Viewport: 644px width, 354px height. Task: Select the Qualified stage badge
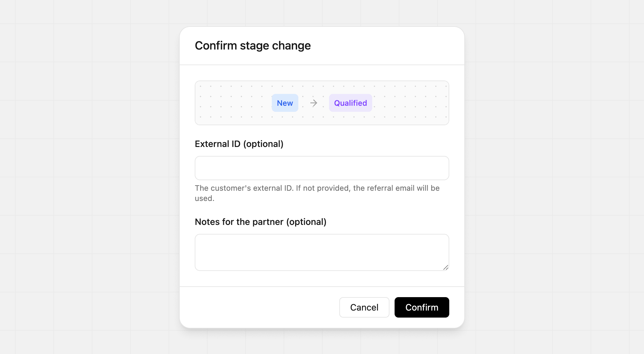pos(350,103)
